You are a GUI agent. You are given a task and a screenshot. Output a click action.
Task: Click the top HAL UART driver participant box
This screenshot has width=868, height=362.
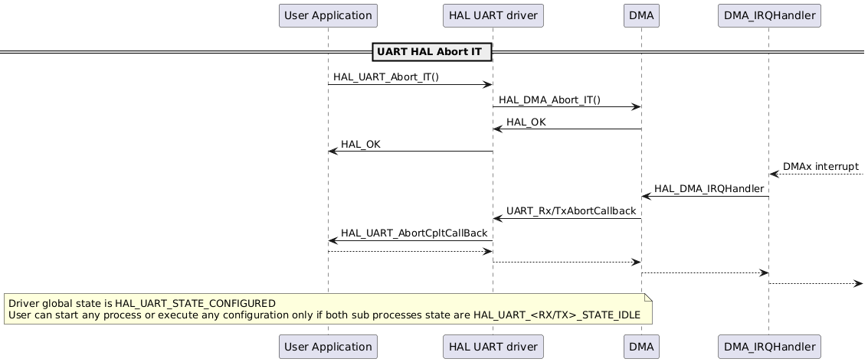point(493,15)
